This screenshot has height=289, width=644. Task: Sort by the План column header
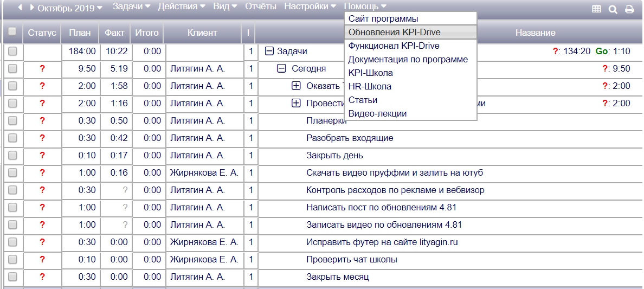tap(80, 33)
